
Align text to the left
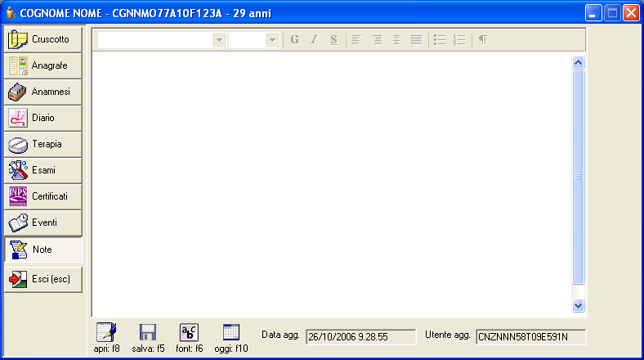coord(356,39)
